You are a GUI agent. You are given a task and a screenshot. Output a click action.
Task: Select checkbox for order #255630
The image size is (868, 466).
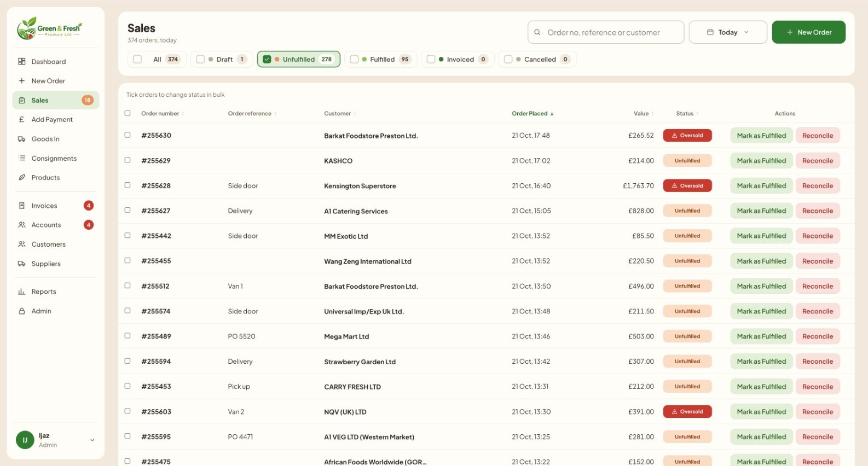[x=128, y=135]
